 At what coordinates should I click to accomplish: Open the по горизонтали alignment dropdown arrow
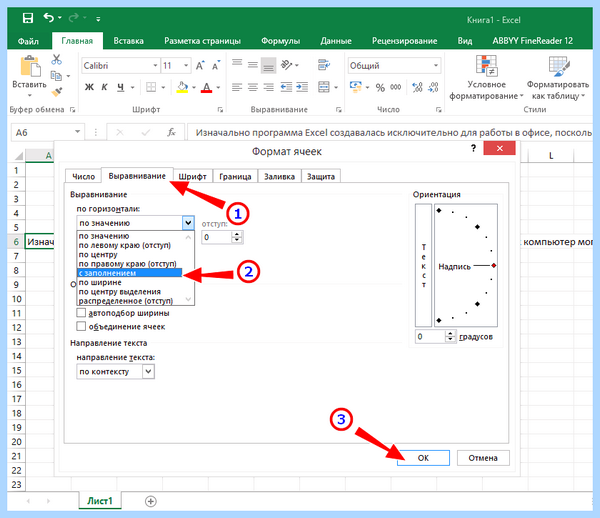click(x=188, y=223)
